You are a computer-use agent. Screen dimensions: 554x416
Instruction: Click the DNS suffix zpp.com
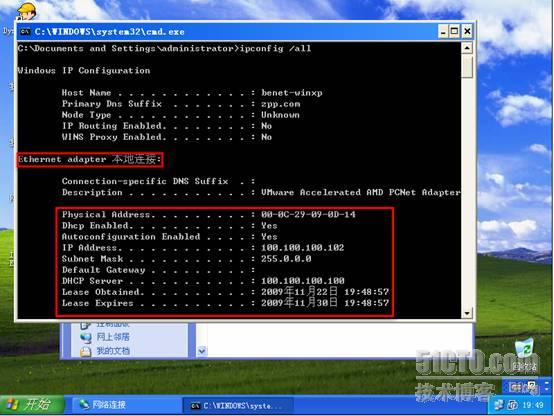click(281, 104)
